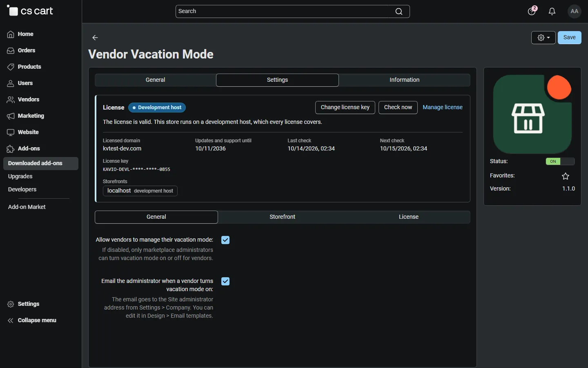Open the notifications bell
Screen dimensions: 588x368
coord(552,11)
